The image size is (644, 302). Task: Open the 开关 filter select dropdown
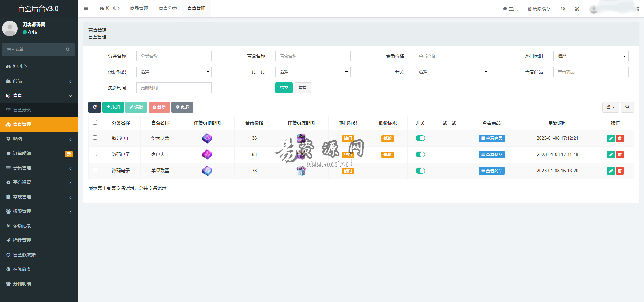pos(452,72)
